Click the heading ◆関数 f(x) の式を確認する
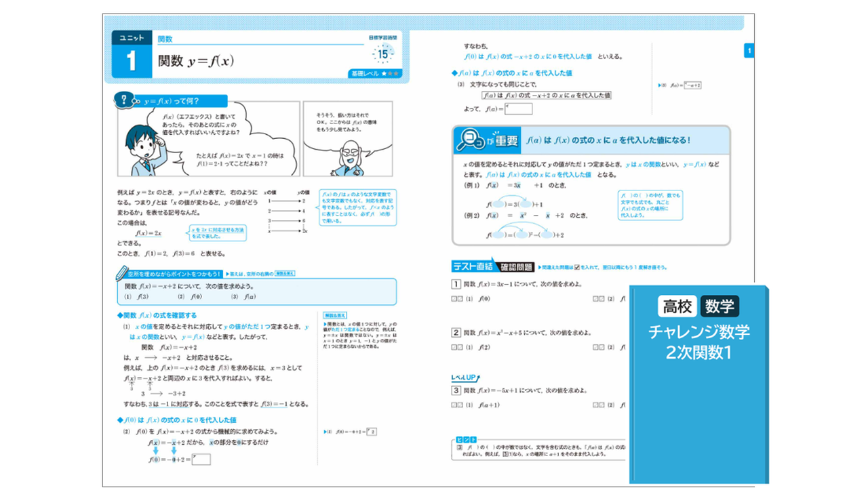 157,315
